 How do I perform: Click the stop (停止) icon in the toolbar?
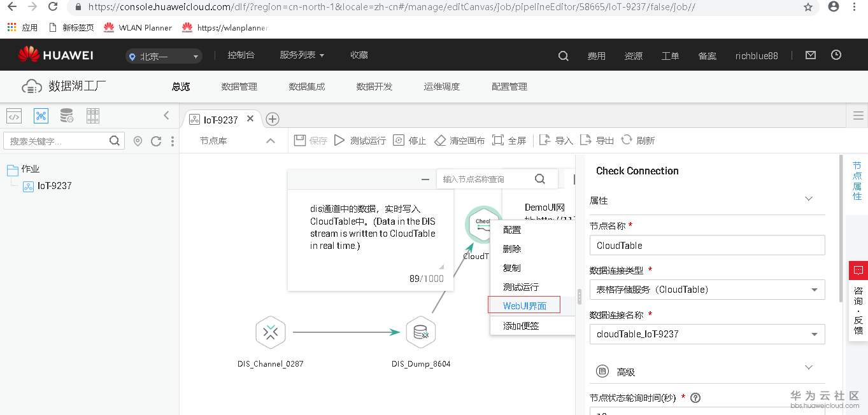(398, 140)
